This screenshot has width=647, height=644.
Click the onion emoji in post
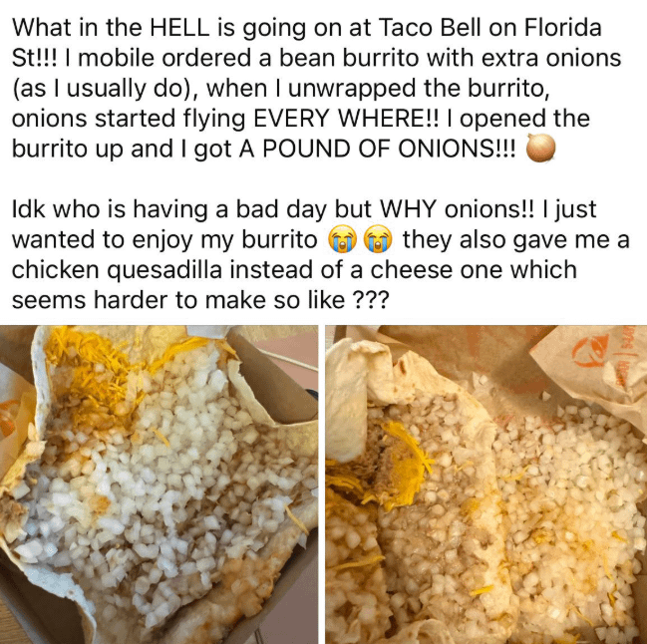point(541,148)
